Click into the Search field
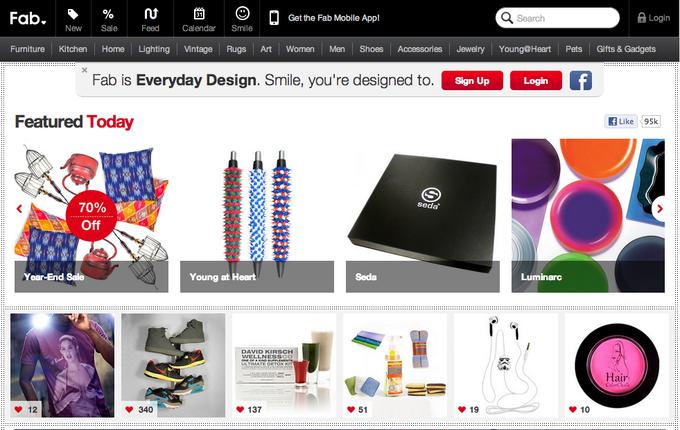The width and height of the screenshot is (680, 430). (557, 18)
